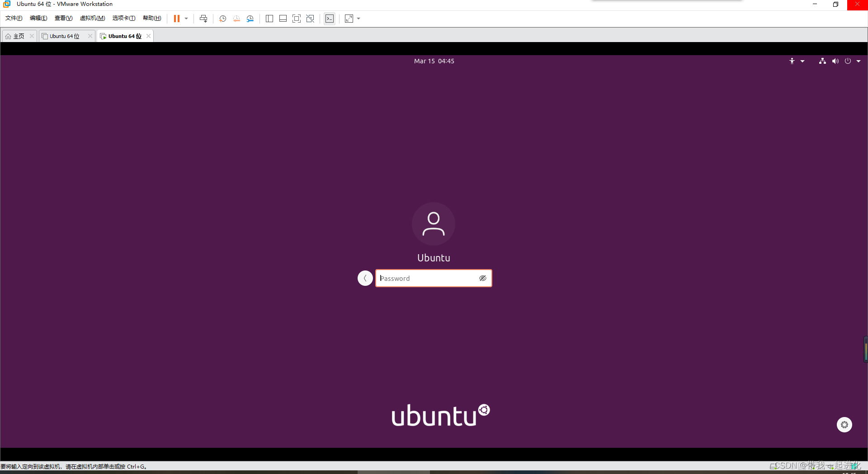The height and width of the screenshot is (474, 868).
Task: Open the 文件(F) menu
Action: tap(14, 18)
